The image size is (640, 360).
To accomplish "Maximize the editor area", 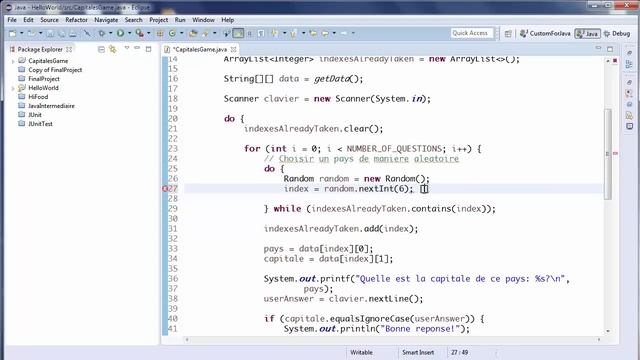I will [610, 49].
